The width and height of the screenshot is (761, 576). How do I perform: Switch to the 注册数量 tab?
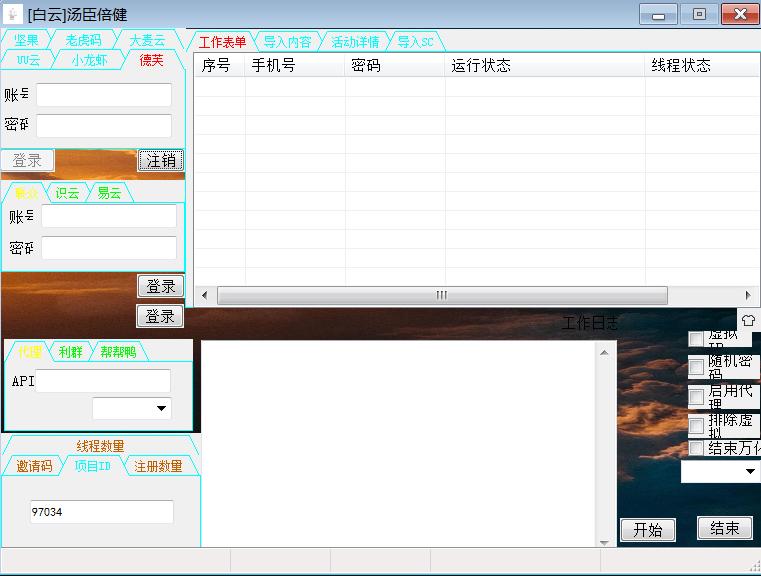click(158, 466)
